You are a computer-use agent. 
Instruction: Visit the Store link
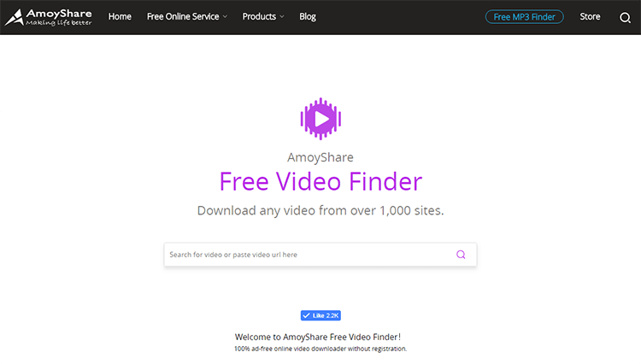pyautogui.click(x=590, y=17)
